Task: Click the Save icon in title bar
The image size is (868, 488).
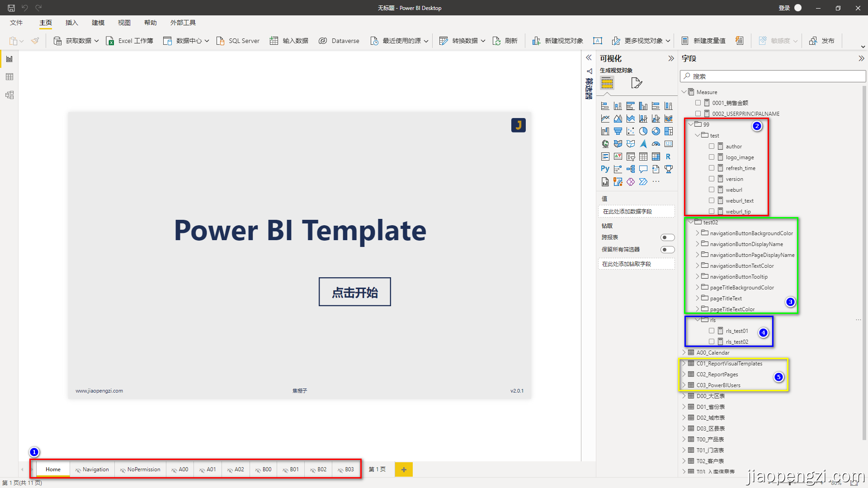Action: click(11, 8)
